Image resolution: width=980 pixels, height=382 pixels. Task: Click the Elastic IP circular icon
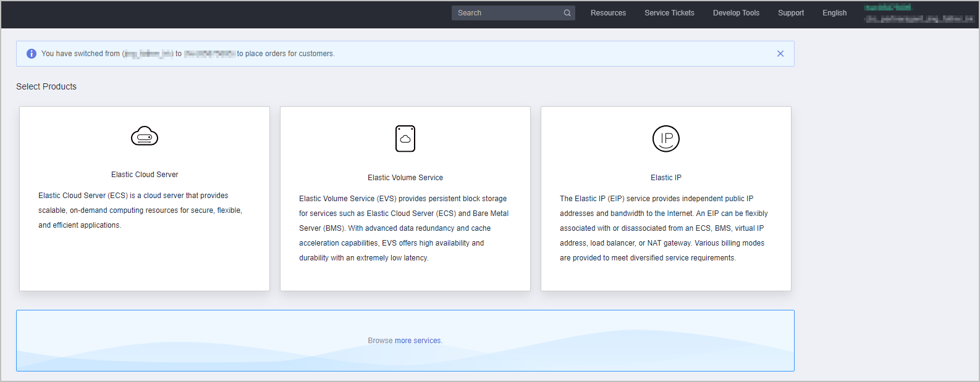[665, 139]
